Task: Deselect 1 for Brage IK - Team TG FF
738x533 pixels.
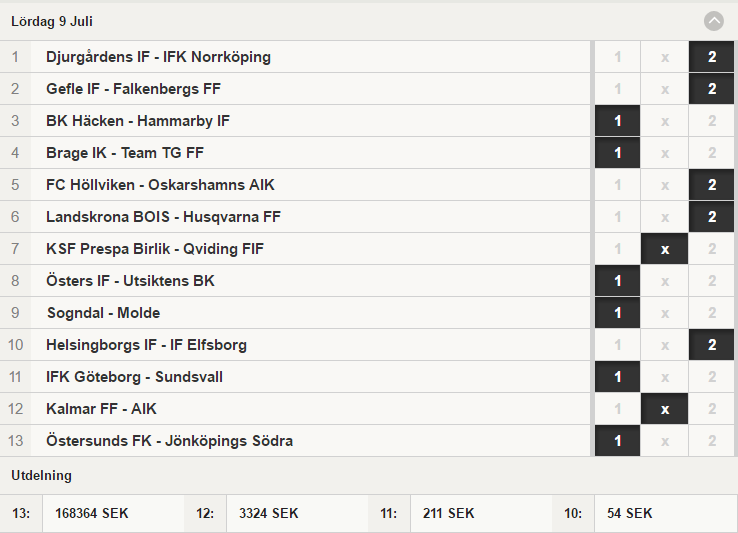Action: 618,153
